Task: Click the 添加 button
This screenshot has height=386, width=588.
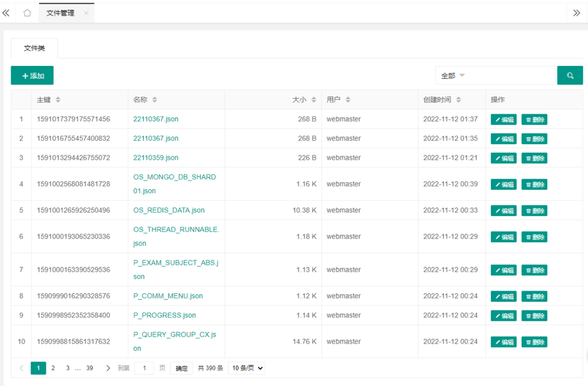Action: [x=32, y=76]
